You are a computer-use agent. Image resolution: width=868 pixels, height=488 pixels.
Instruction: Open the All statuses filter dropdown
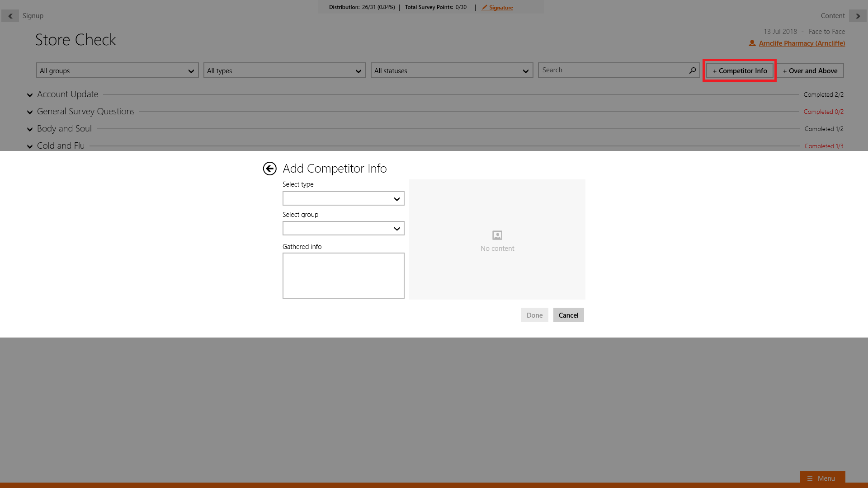pos(452,71)
